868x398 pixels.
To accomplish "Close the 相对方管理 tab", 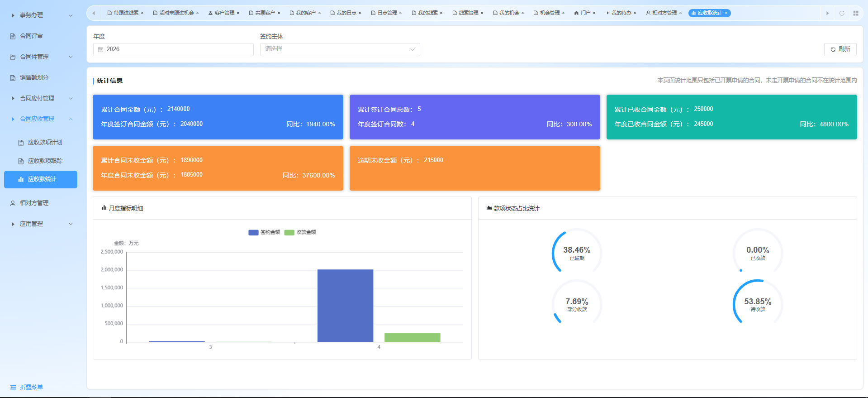I will click(680, 13).
